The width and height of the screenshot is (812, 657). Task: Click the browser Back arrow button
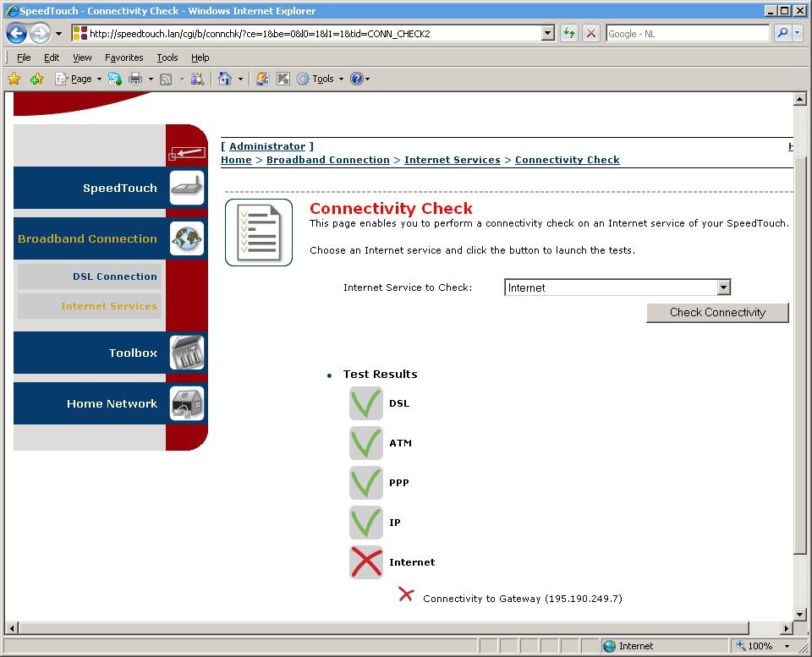16,34
